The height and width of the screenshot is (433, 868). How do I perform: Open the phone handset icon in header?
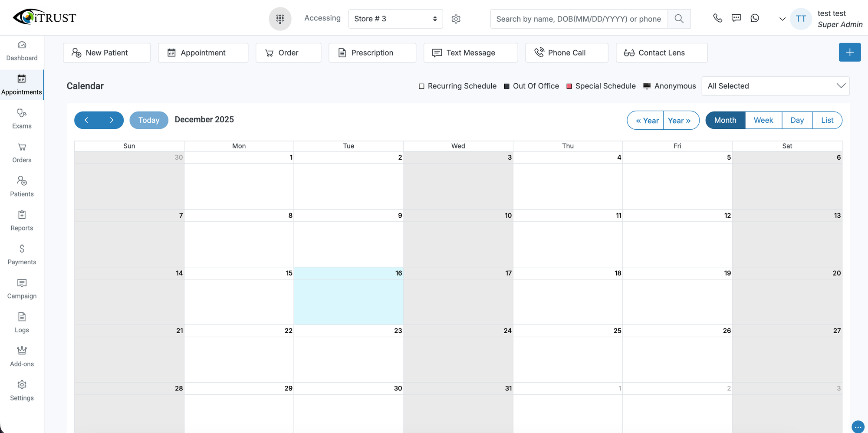(717, 18)
